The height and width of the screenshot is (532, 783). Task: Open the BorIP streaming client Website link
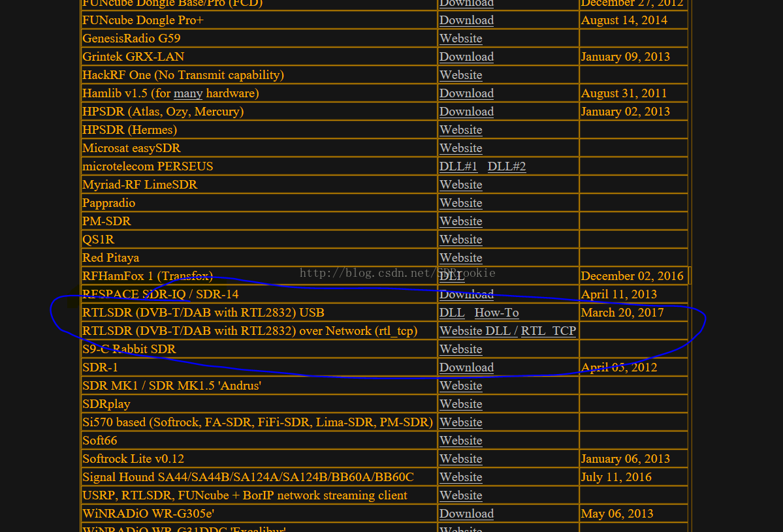[461, 495]
